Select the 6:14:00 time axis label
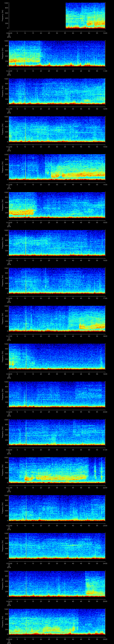 [x=9, y=222]
